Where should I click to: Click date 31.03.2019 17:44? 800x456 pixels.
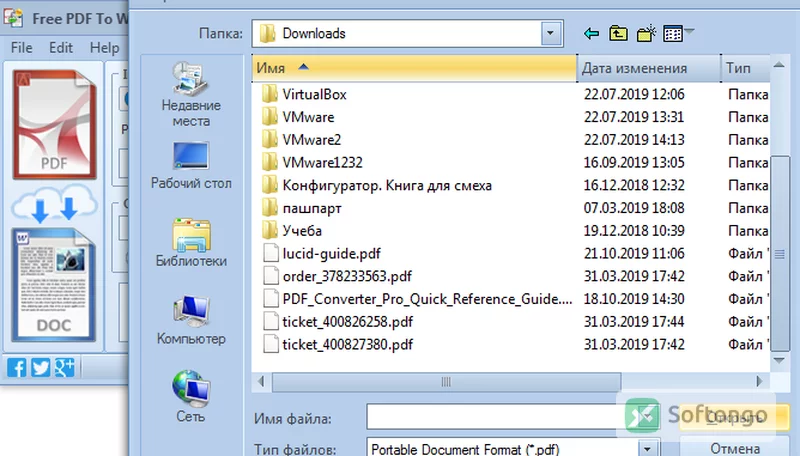pyautogui.click(x=634, y=322)
